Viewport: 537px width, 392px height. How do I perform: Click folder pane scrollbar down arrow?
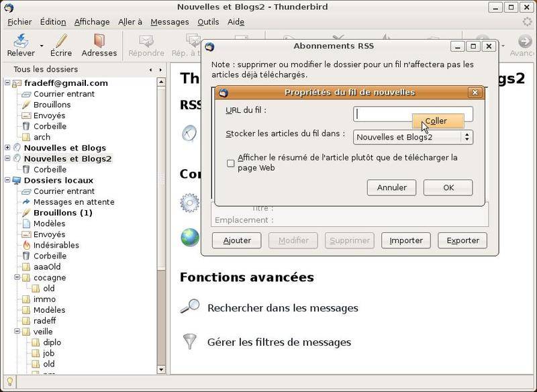[x=161, y=369]
